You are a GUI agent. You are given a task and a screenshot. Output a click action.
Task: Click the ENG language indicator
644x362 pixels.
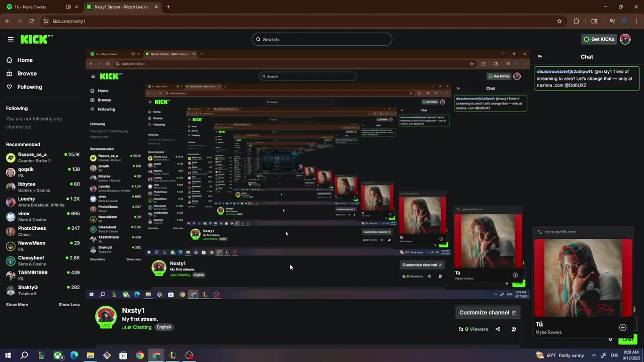(614, 355)
